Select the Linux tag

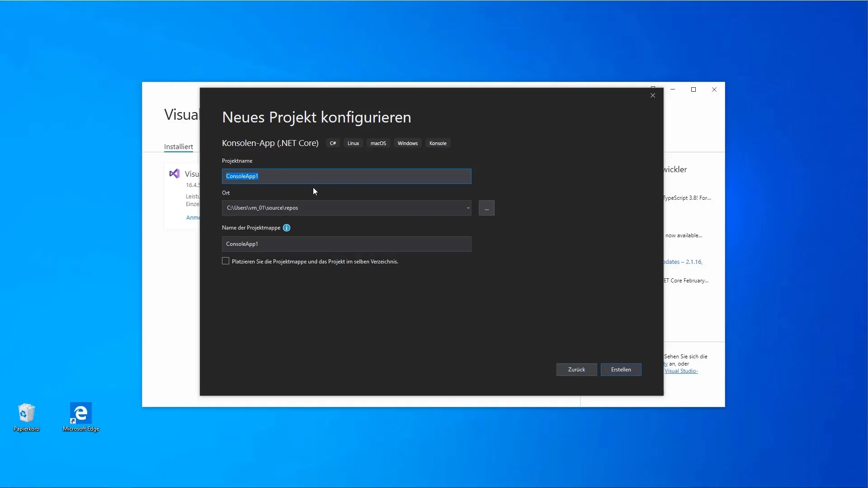[x=353, y=143]
